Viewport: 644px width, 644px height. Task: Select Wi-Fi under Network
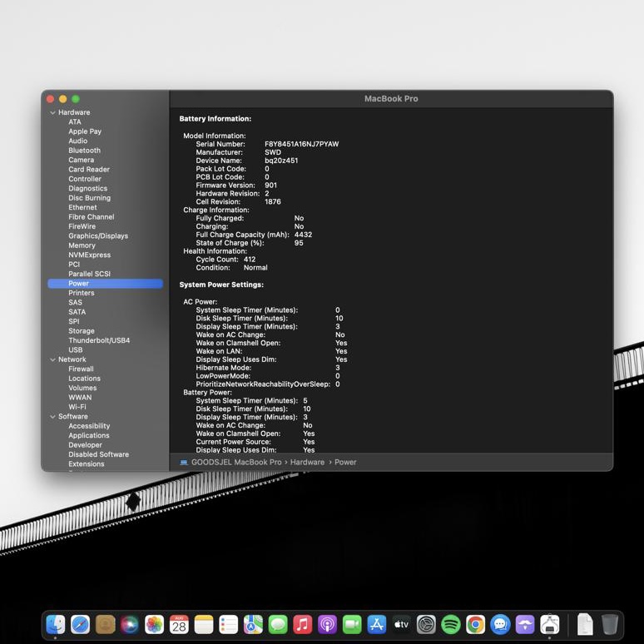point(77,407)
